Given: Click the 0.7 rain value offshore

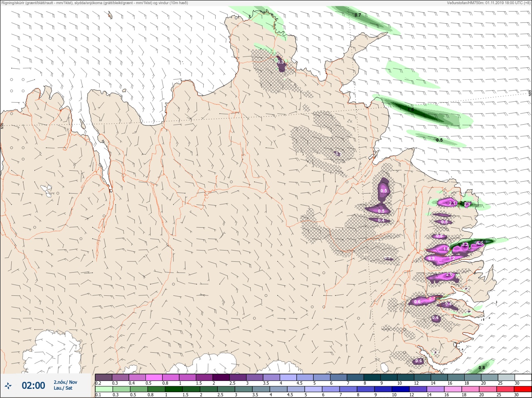Looking at the screenshot, I should coord(358,15).
